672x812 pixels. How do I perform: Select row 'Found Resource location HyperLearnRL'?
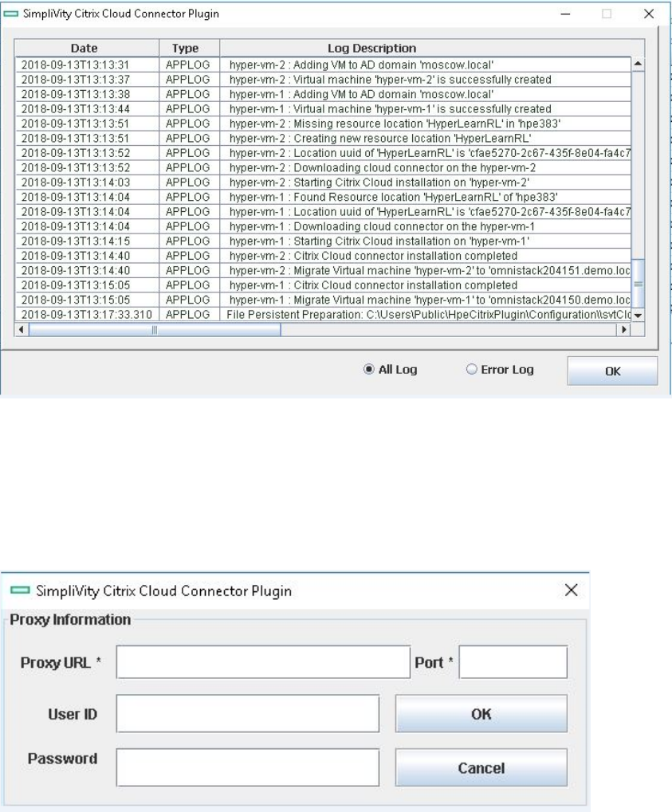[323, 197]
